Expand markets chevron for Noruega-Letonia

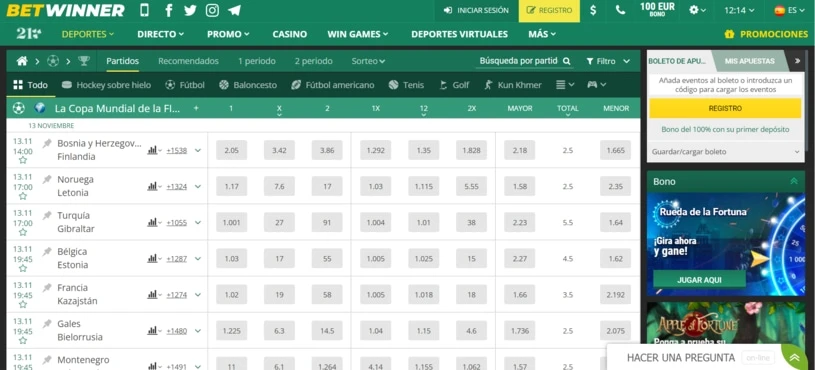coord(198,186)
